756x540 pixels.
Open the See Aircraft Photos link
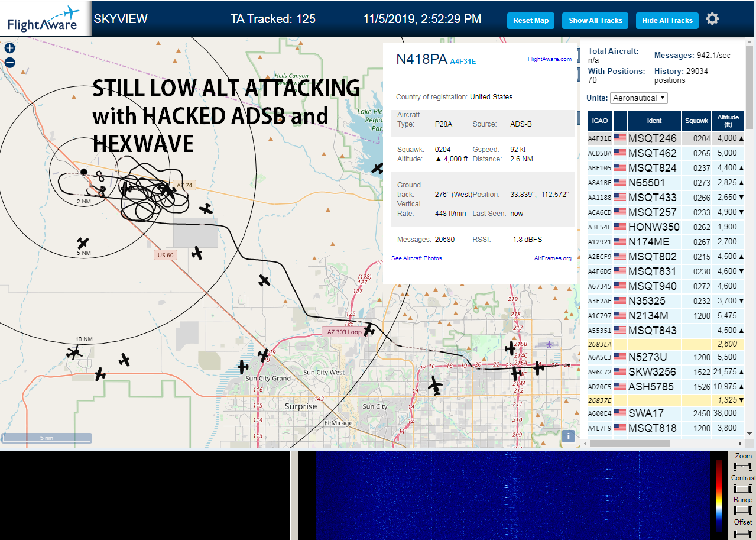[417, 258]
